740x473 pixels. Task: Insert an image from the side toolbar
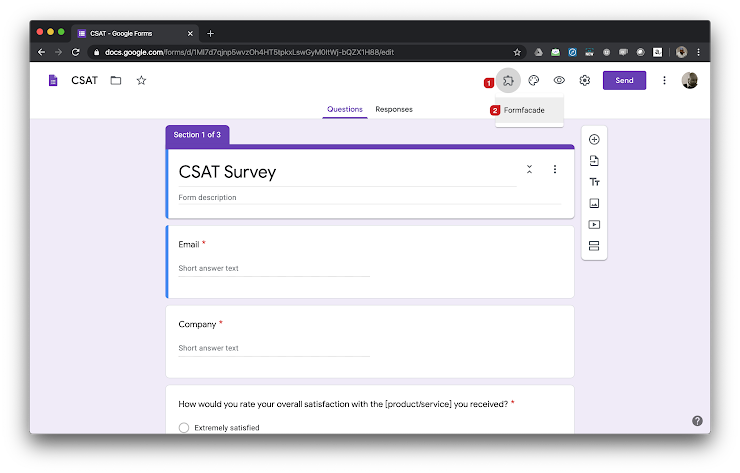click(x=594, y=204)
